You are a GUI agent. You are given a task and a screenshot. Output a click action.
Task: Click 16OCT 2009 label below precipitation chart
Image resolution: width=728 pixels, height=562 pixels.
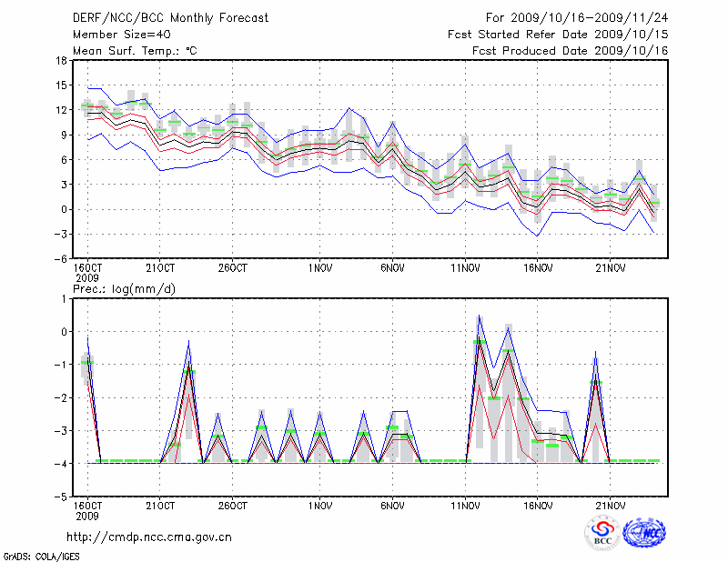(x=86, y=510)
